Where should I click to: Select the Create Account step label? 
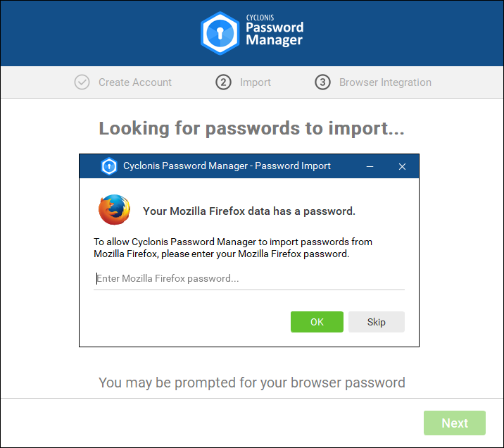point(134,82)
